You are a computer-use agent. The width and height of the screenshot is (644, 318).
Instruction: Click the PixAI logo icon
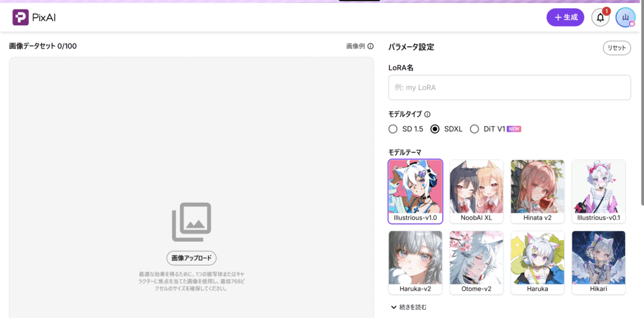pos(21,18)
